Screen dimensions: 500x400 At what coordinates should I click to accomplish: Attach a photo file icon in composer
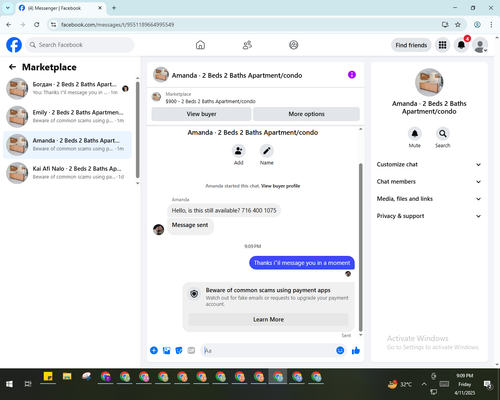(166, 350)
